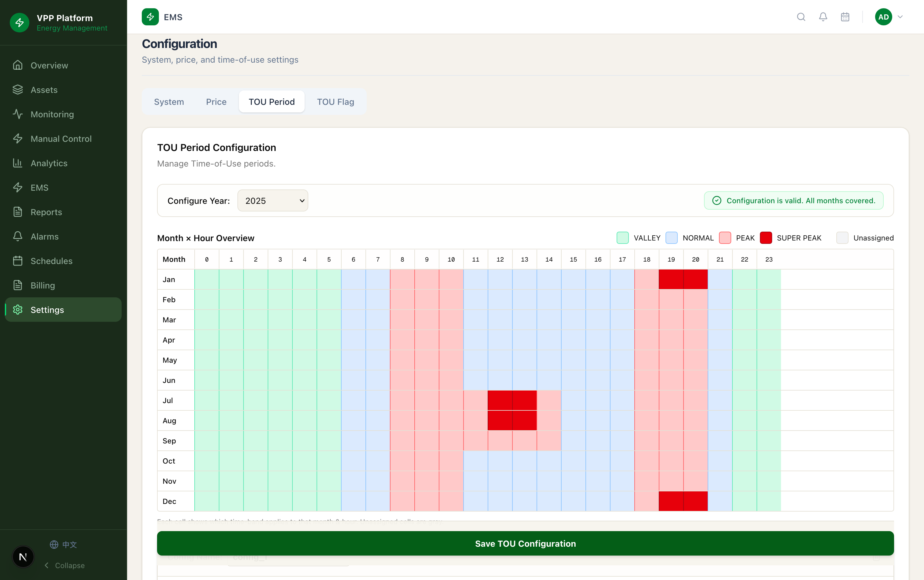Viewport: 924px width, 580px height.
Task: Click the Oct hour 15 normal cell
Action: (x=574, y=461)
